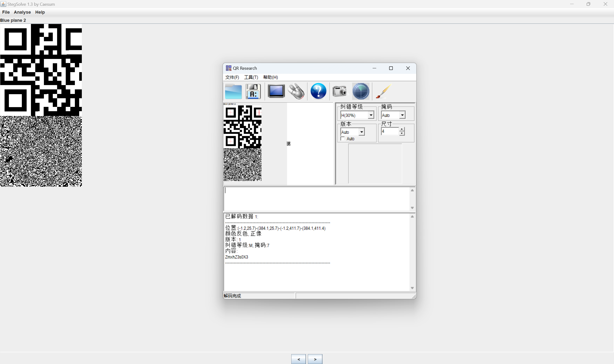The width and height of the screenshot is (614, 364).
Task: Click the screen capture monitor icon
Action: click(x=276, y=91)
